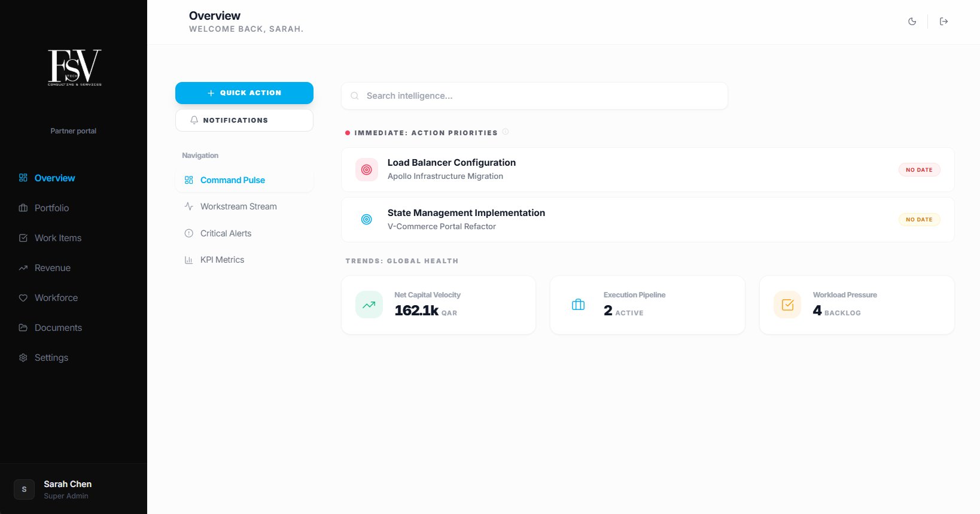
Task: Click the search magnifier icon
Action: [x=355, y=96]
